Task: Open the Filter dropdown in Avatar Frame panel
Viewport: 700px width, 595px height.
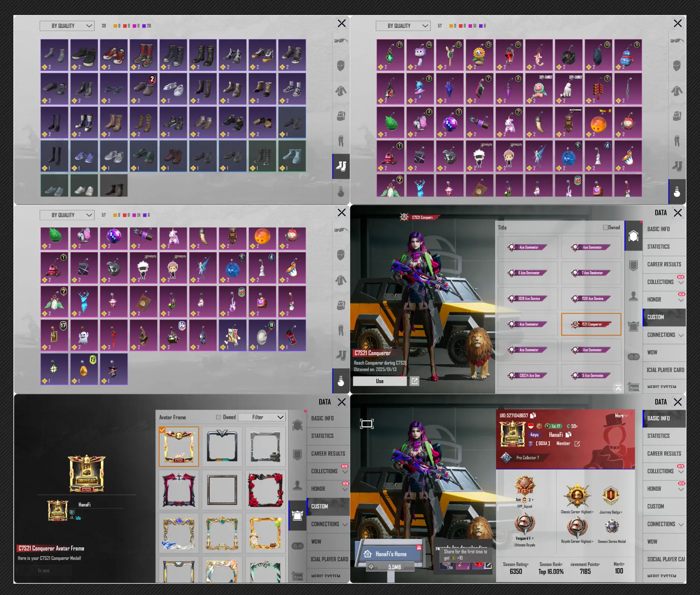Action: [x=262, y=417]
